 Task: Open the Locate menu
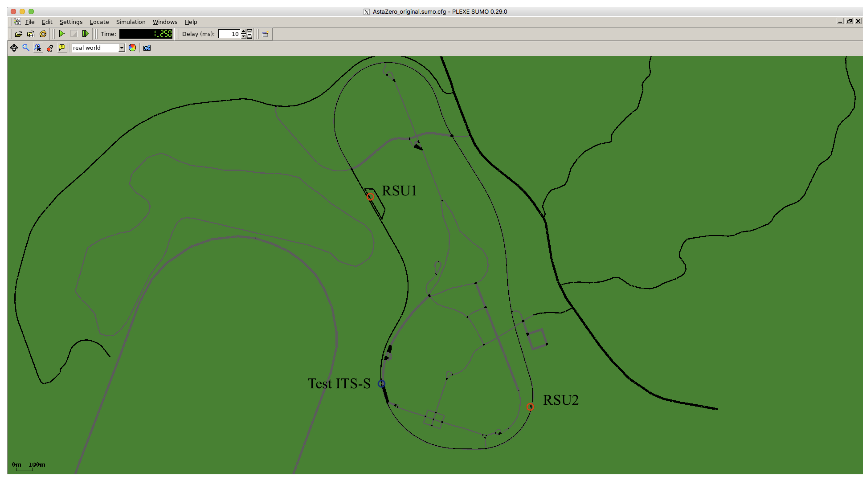pos(100,22)
